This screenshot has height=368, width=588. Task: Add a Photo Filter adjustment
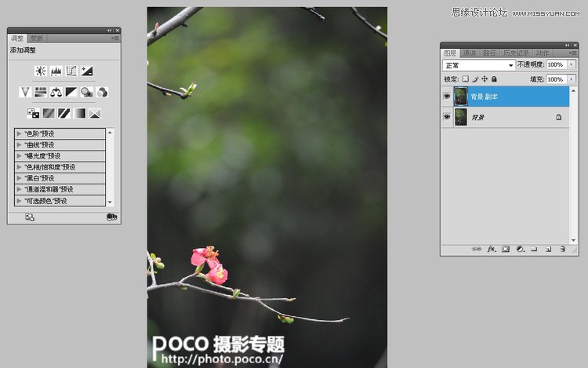coord(86,92)
